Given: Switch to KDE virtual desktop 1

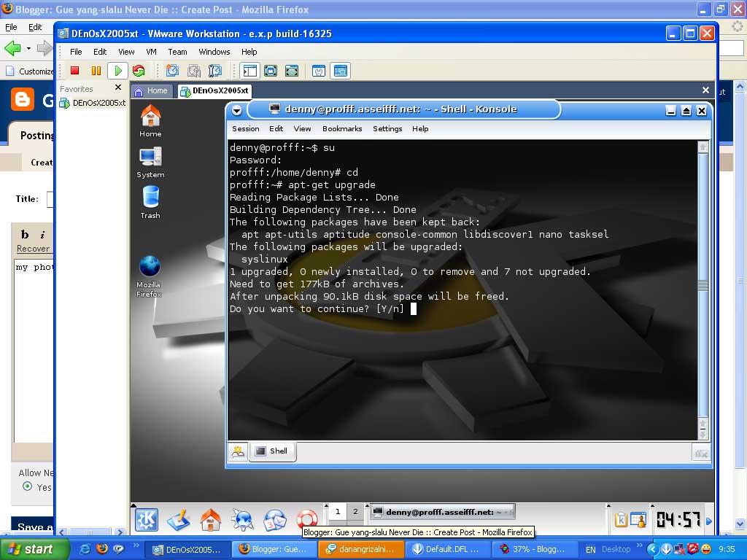Looking at the screenshot, I should coord(338,511).
